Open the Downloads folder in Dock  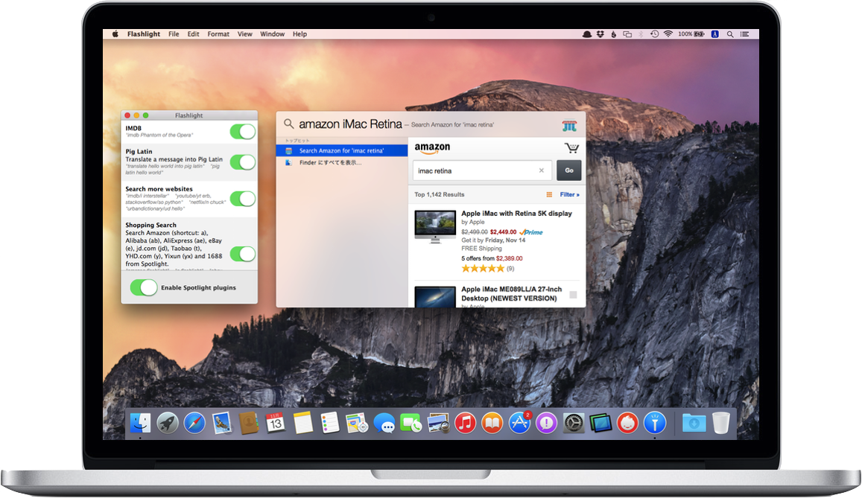pyautogui.click(x=694, y=423)
